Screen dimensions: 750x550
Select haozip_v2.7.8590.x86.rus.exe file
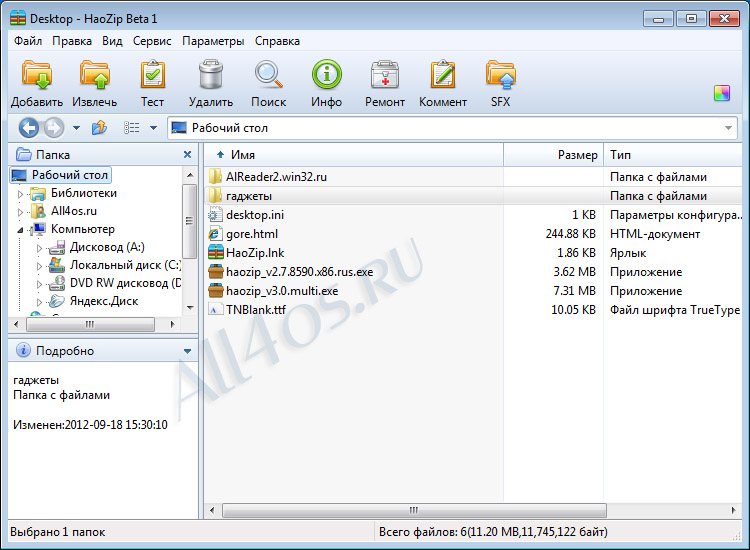point(299,272)
